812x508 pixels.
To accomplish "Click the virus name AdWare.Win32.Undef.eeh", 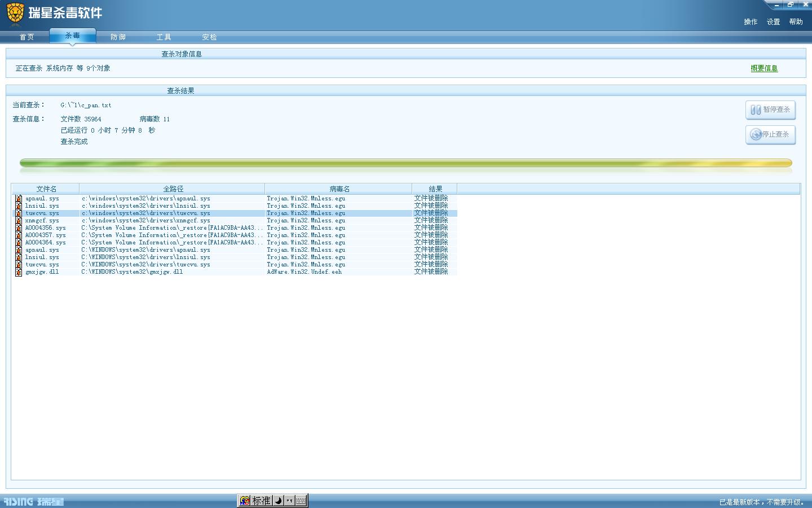I will coord(304,272).
